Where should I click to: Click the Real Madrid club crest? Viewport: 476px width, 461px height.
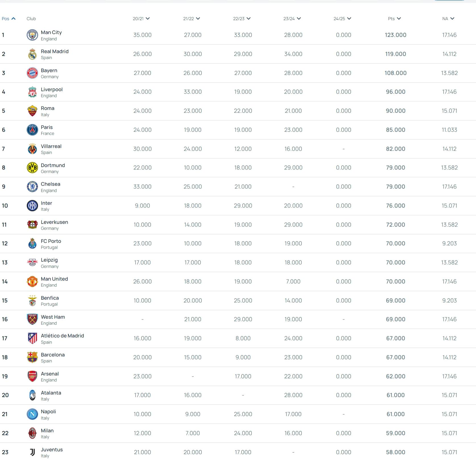click(32, 54)
